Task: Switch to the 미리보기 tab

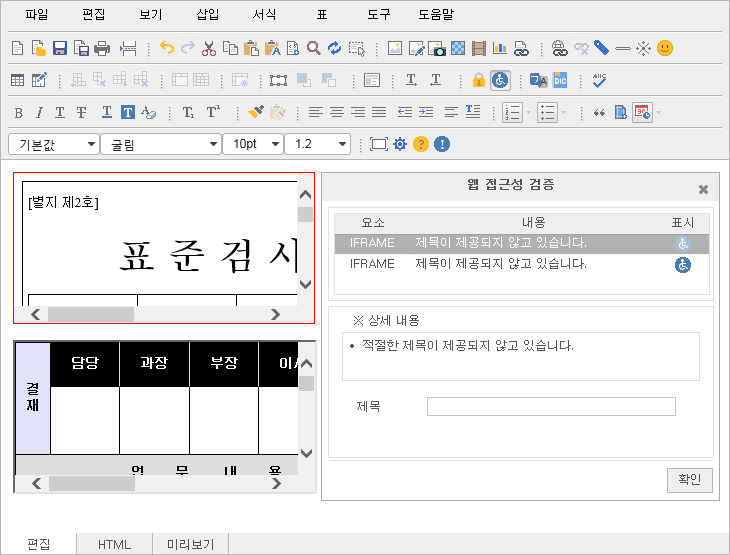Action: tap(190, 544)
